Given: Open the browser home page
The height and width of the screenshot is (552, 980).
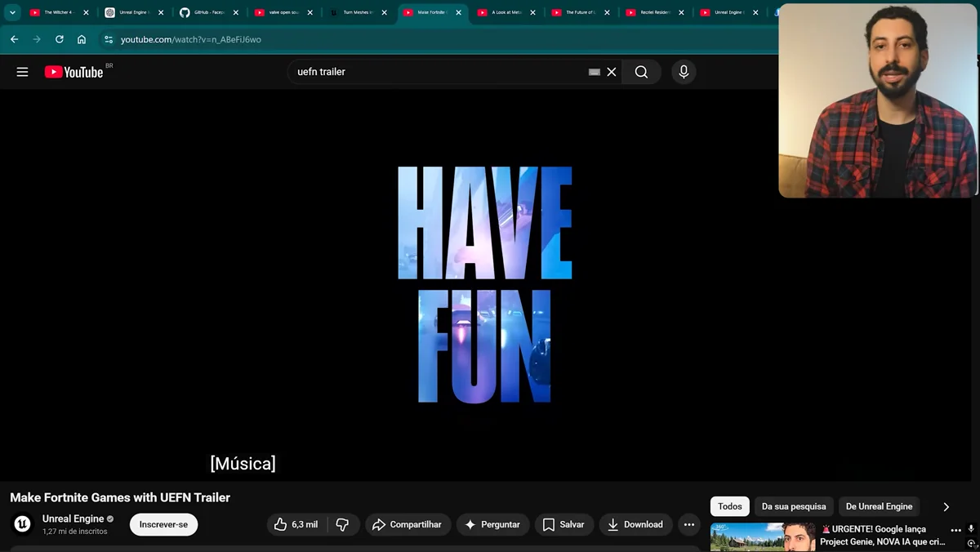Looking at the screenshot, I should tap(82, 39).
